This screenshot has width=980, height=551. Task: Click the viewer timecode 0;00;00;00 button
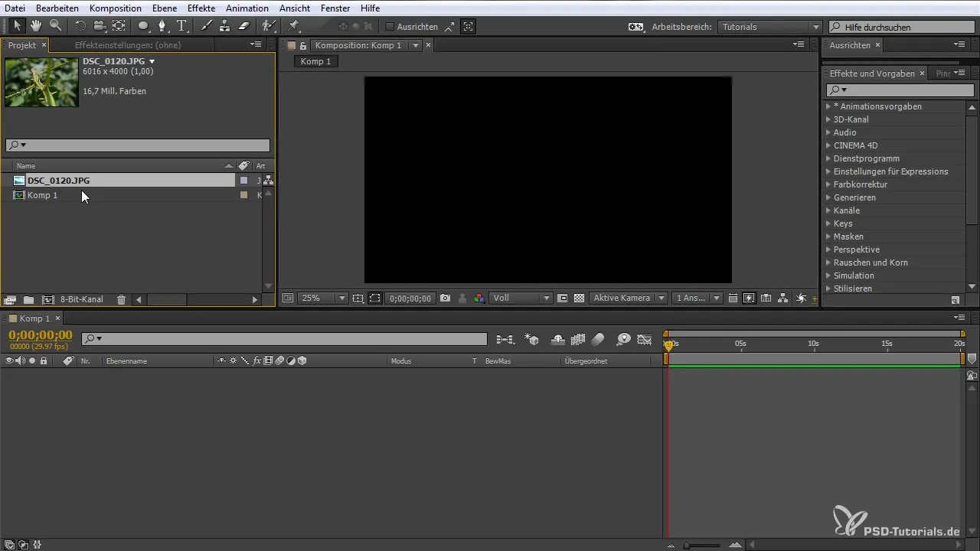tap(410, 298)
